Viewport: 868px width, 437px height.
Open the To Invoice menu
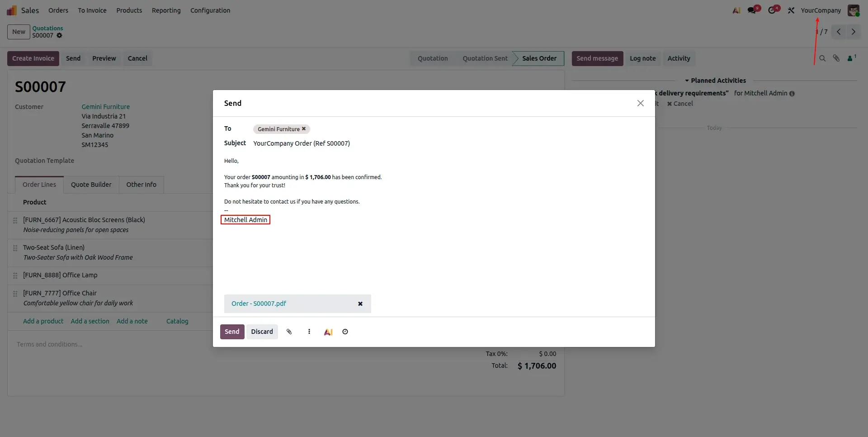point(92,10)
